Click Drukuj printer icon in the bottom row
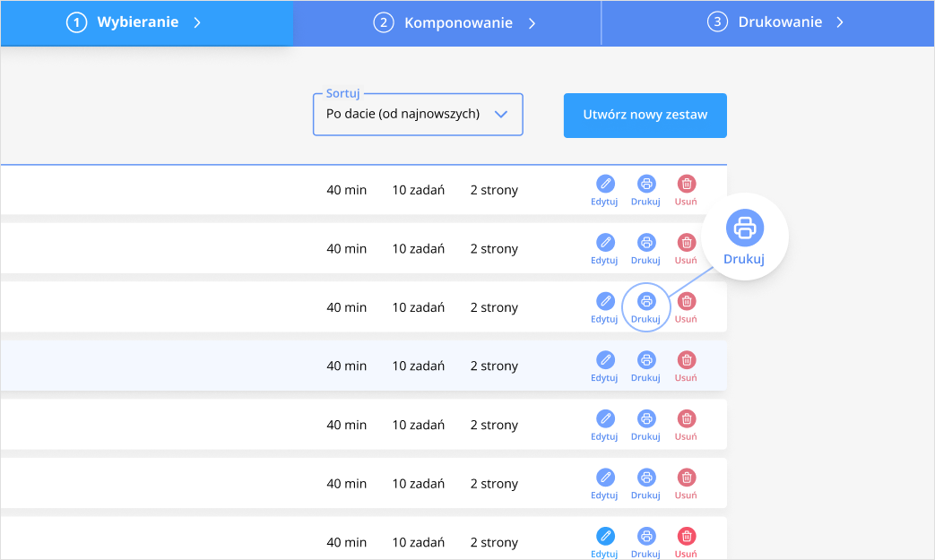 (x=646, y=536)
